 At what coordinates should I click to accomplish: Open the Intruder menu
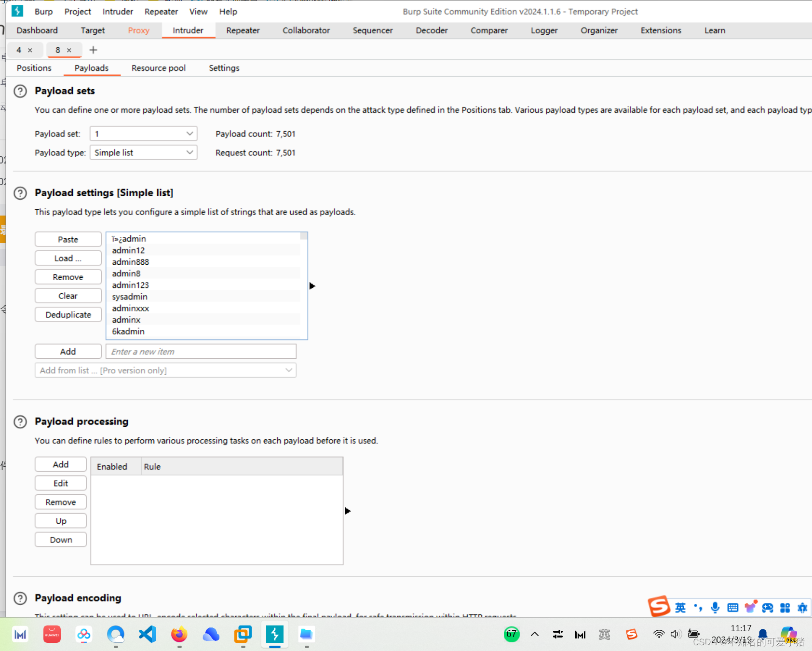118,12
